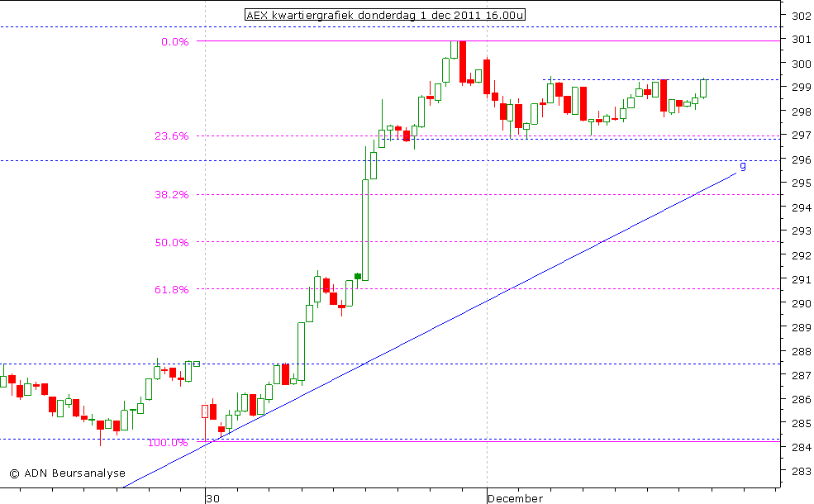
Task: Select the 23.6% Fibonacci retracement label
Action: coord(173,135)
